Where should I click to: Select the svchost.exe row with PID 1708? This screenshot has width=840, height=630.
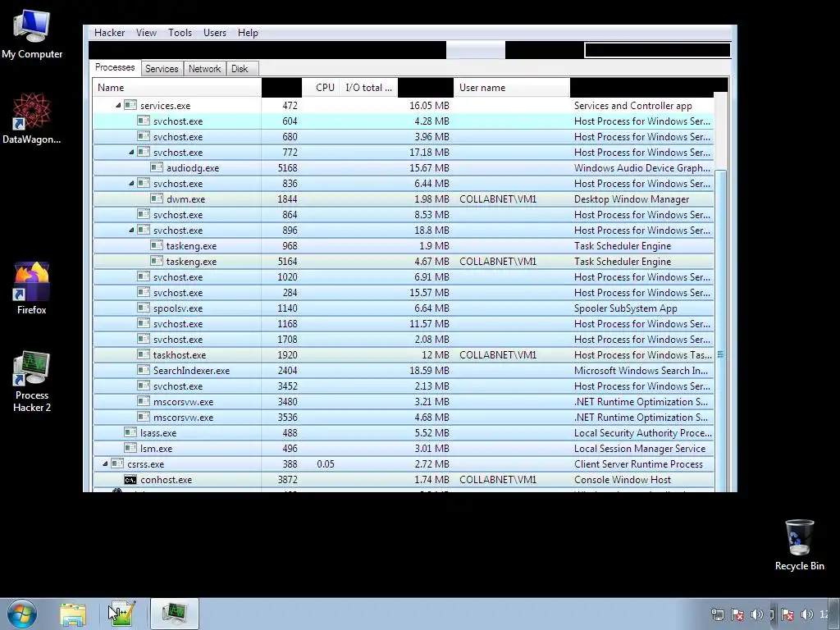(404, 339)
